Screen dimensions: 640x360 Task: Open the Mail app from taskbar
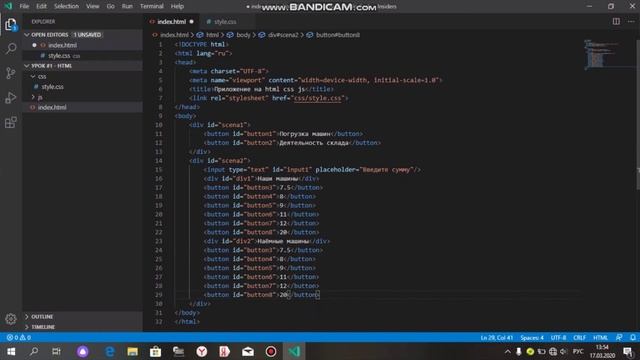248,351
